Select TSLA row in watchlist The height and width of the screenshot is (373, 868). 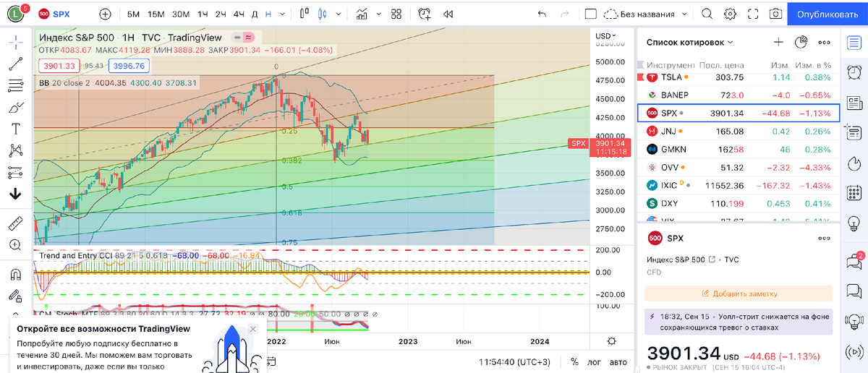(x=738, y=77)
